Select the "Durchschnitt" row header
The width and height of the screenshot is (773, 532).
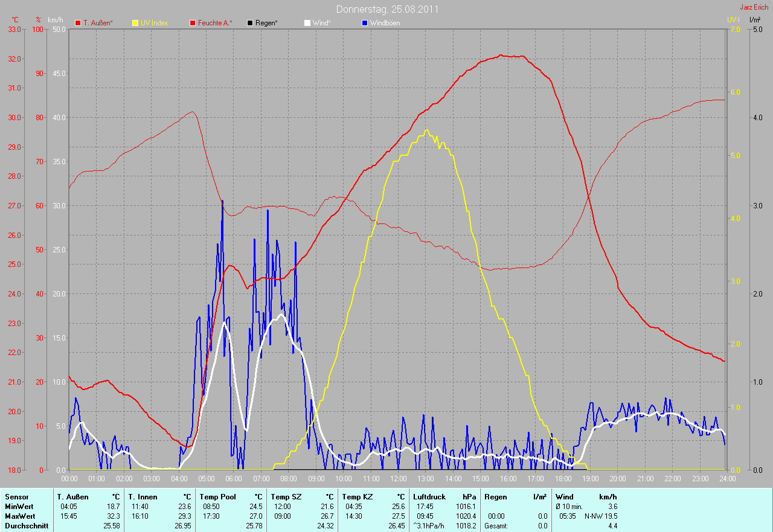pos(27,526)
